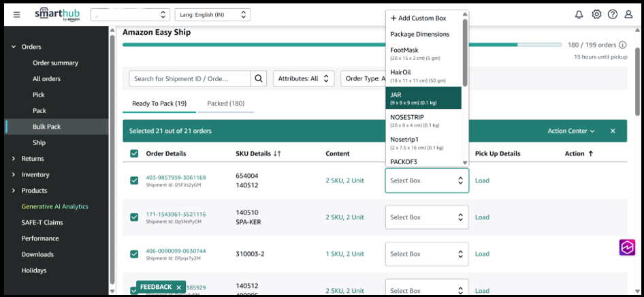Click Generative AI Analytics in sidebar
Viewport: 644px width, 297px height.
(x=54, y=206)
